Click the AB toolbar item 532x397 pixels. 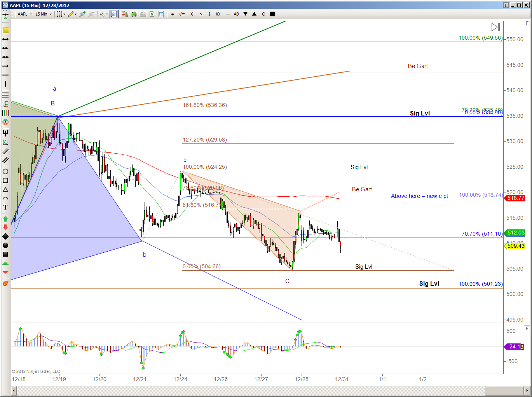[236, 14]
